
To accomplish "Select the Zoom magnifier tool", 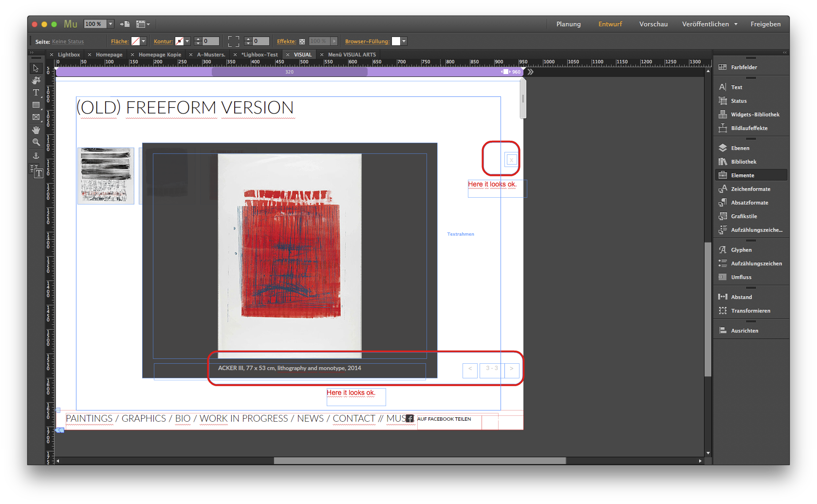I will (36, 142).
